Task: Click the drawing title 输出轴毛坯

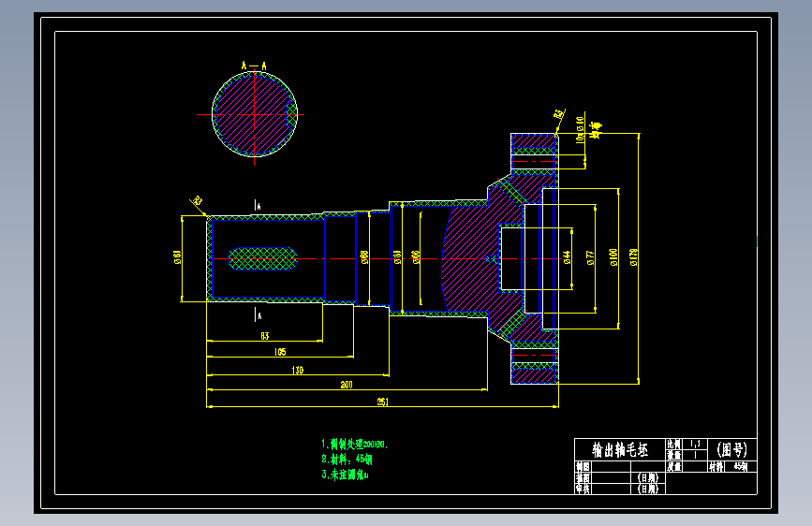Action: 620,449
